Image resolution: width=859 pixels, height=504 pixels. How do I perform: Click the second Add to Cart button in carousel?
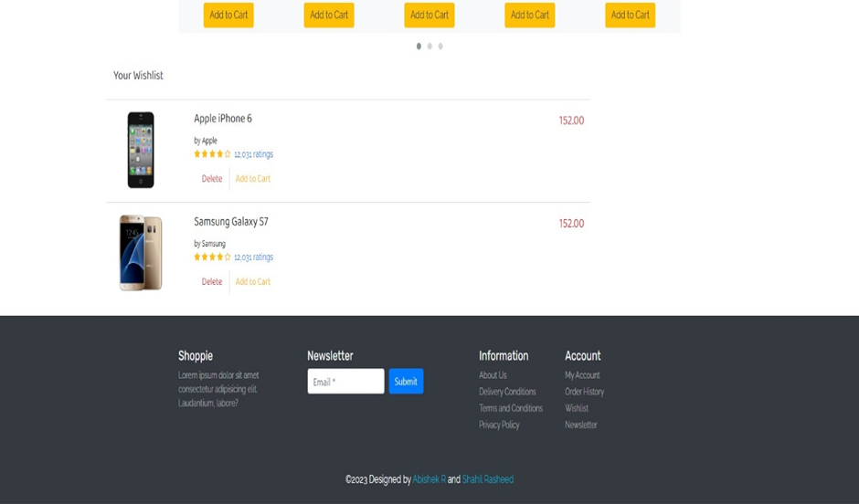pos(329,15)
